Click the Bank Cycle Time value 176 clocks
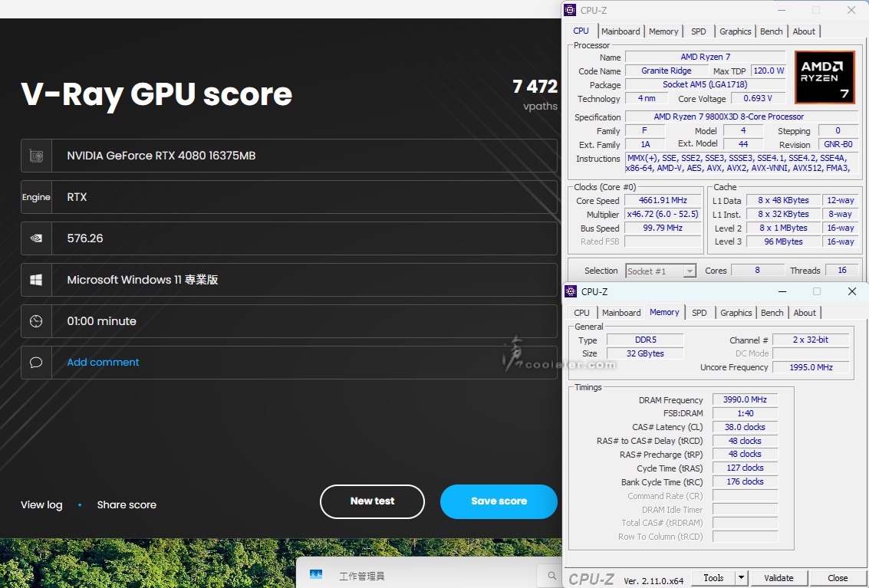The height and width of the screenshot is (588, 869). 746,482
